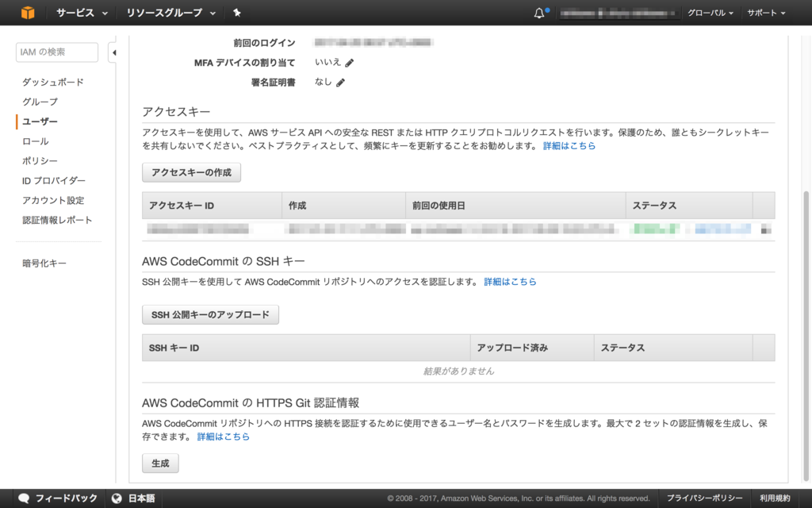Click the IAM の検索 search field
812x508 pixels.
pos(57,52)
